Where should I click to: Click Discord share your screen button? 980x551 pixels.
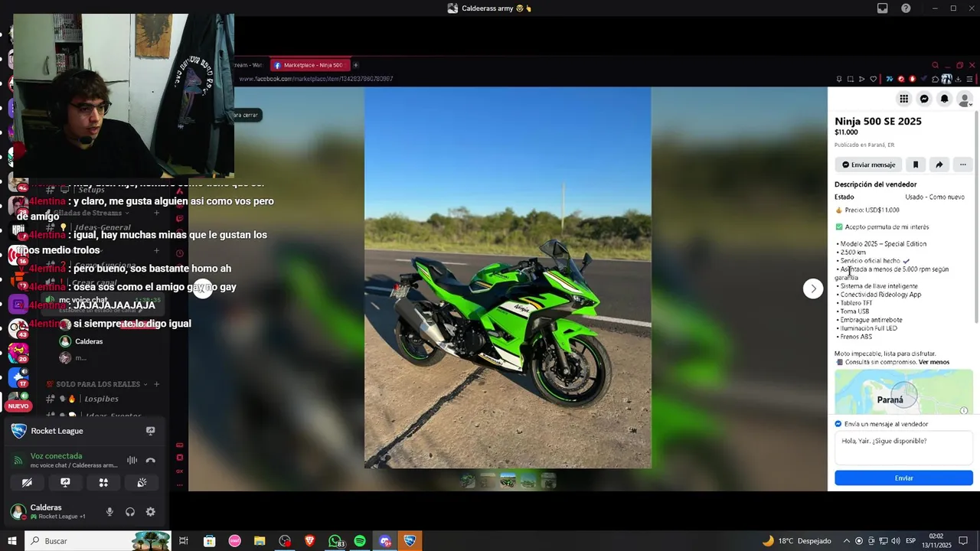pos(65,483)
